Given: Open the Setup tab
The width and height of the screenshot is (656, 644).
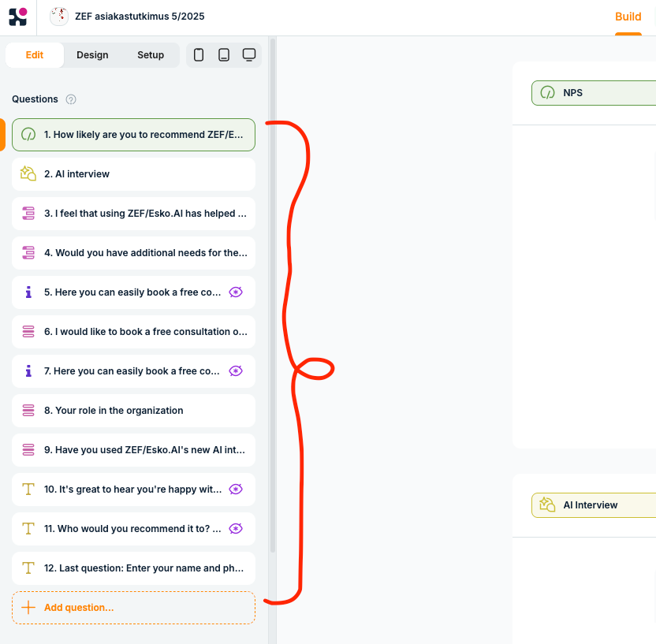Looking at the screenshot, I should point(151,55).
